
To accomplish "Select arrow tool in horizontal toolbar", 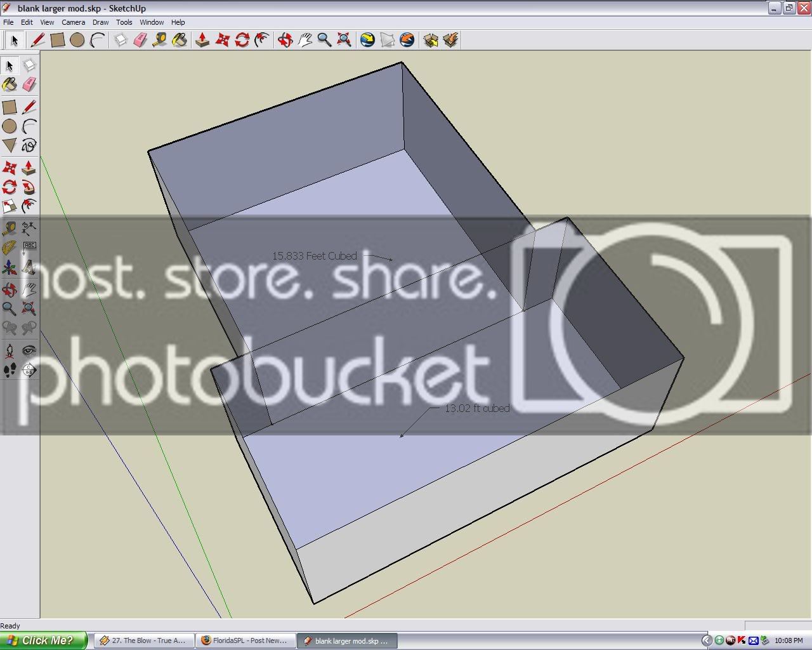I will [13, 41].
